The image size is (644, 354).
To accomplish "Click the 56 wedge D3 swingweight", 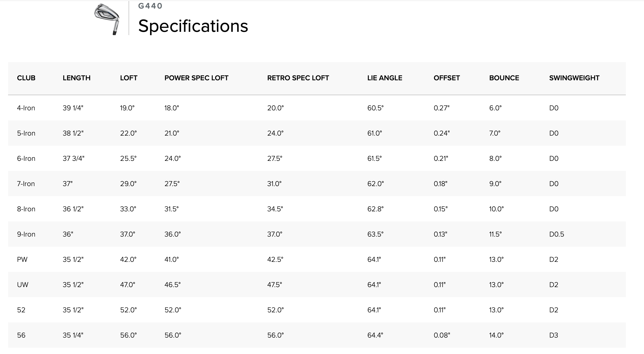I will tap(553, 335).
